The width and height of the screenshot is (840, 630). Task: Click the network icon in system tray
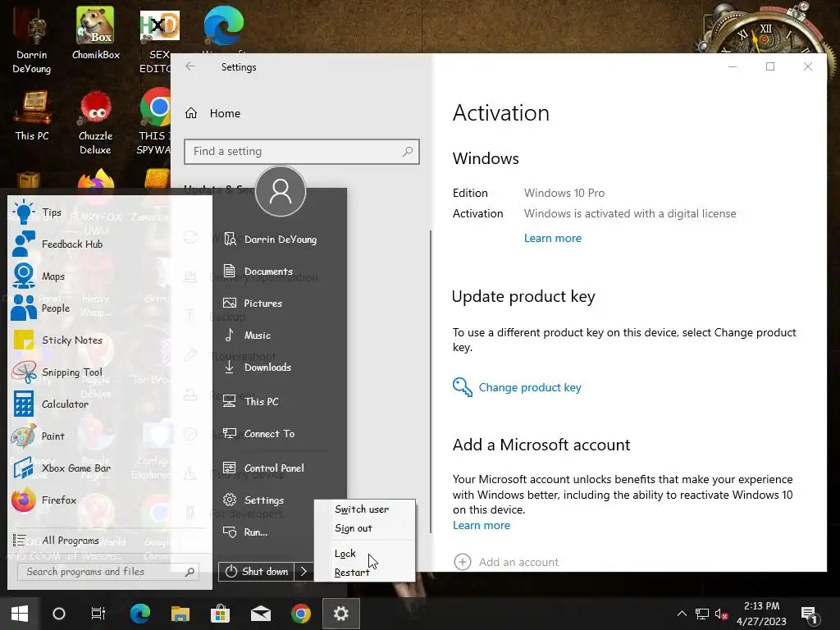[702, 614]
